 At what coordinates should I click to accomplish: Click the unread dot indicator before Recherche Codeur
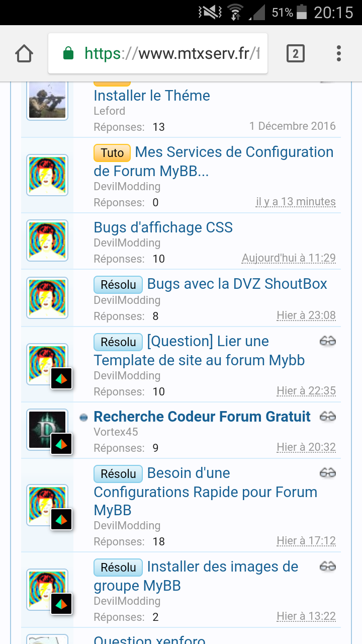point(84,417)
